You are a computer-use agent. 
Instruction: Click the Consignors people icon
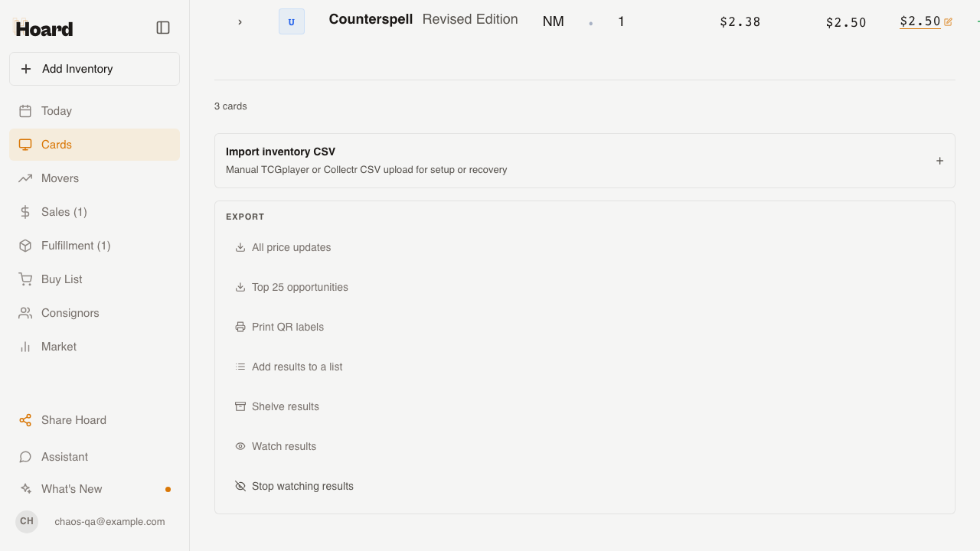pyautogui.click(x=25, y=313)
